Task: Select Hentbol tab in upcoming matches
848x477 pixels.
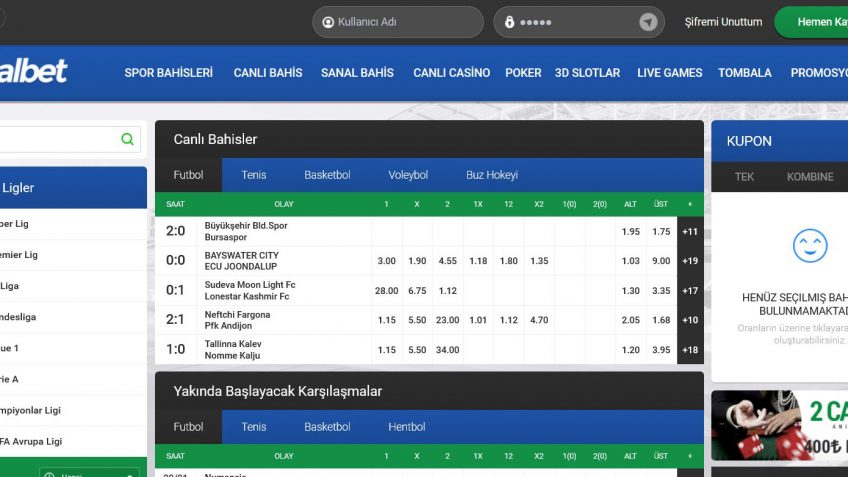Action: coord(409,427)
